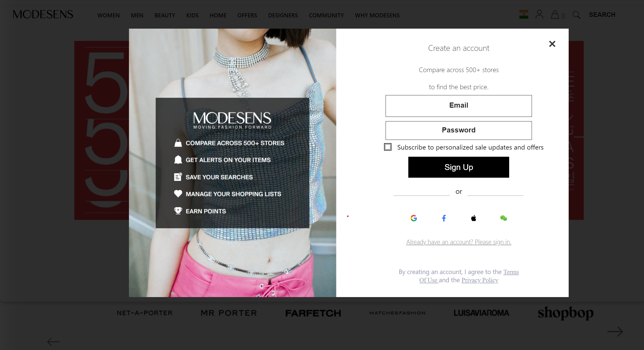644x350 pixels.
Task: Sign up with the Facebook icon
Action: 444,218
